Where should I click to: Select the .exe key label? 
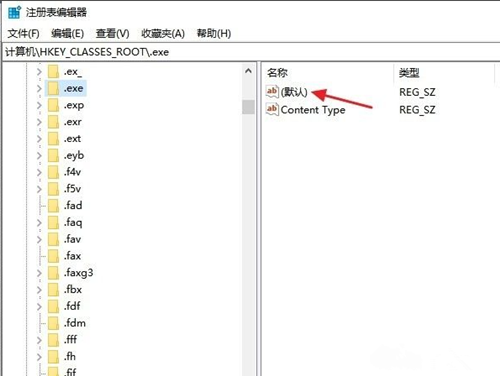(73, 89)
